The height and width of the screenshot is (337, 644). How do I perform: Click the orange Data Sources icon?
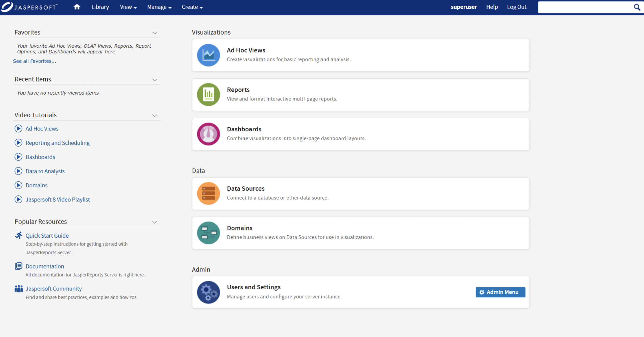point(208,193)
